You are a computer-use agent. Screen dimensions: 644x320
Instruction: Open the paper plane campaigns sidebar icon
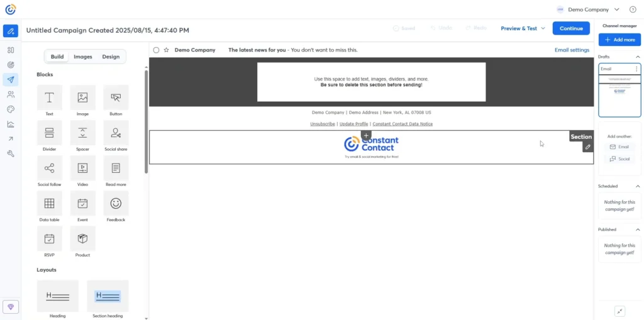(11, 80)
